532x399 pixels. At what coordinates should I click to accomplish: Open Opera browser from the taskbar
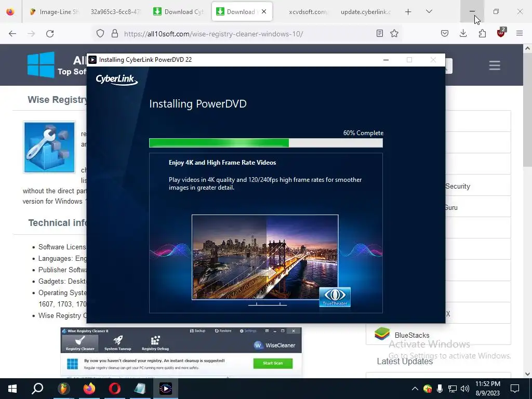click(115, 389)
